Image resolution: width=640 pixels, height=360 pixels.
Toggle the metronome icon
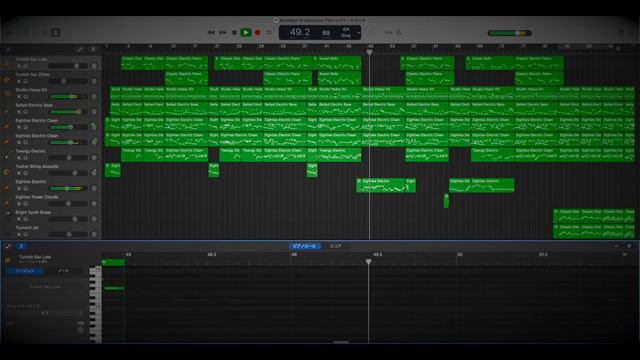[399, 33]
